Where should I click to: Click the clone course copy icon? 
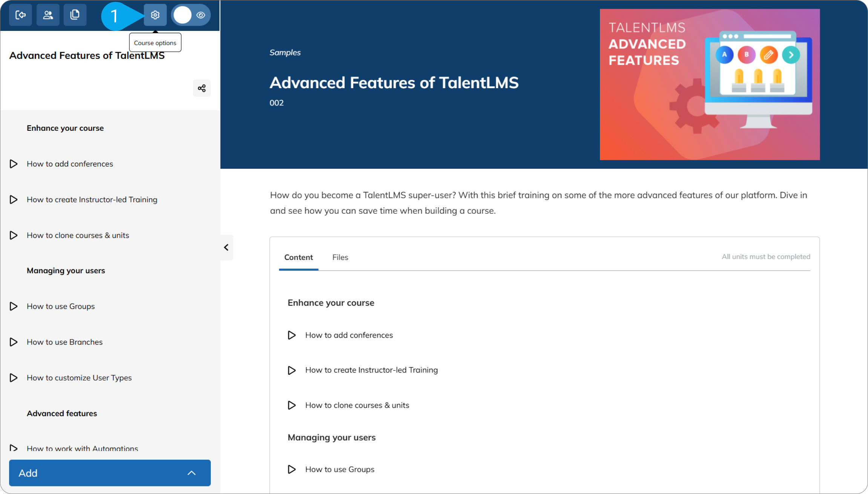point(75,15)
